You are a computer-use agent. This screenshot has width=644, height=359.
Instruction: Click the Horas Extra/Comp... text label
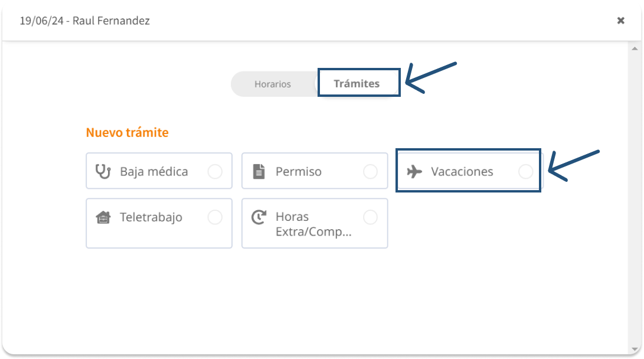coord(313,224)
